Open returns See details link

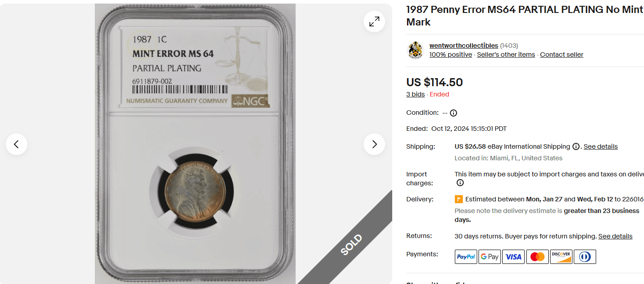pos(616,236)
